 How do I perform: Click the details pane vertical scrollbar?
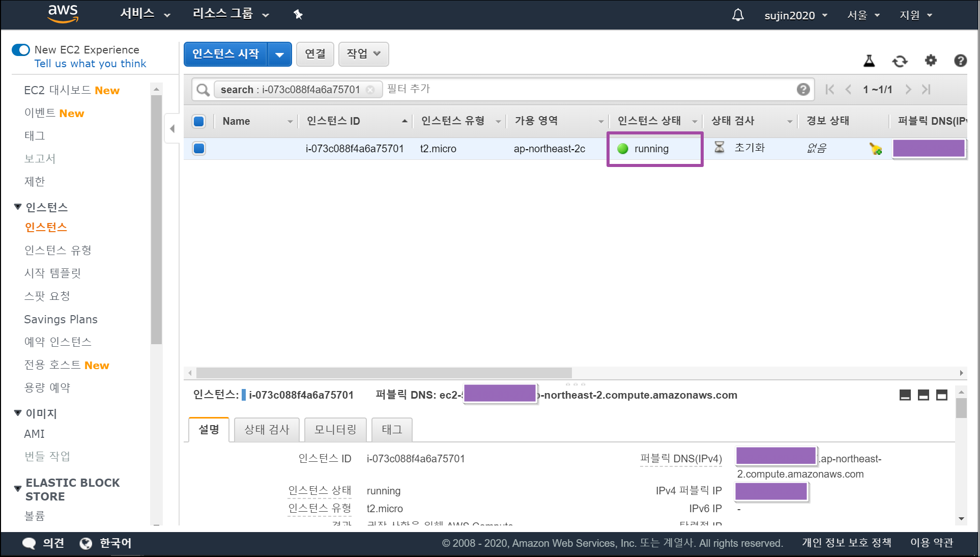(961, 408)
